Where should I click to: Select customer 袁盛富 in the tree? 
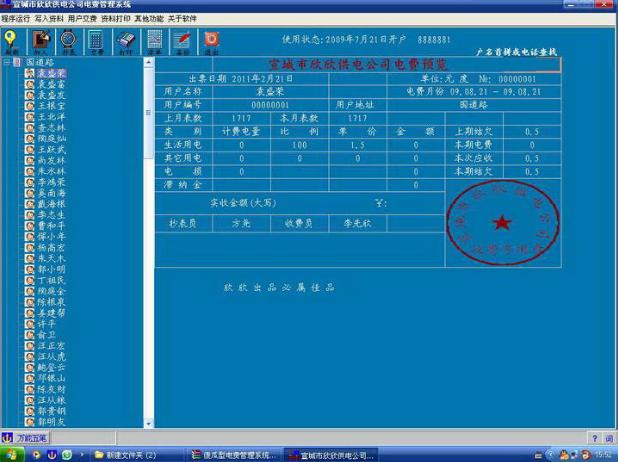click(51, 84)
